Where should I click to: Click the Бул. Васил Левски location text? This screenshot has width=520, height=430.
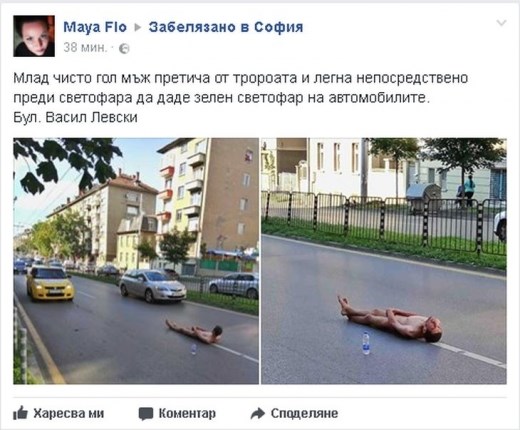[75, 118]
